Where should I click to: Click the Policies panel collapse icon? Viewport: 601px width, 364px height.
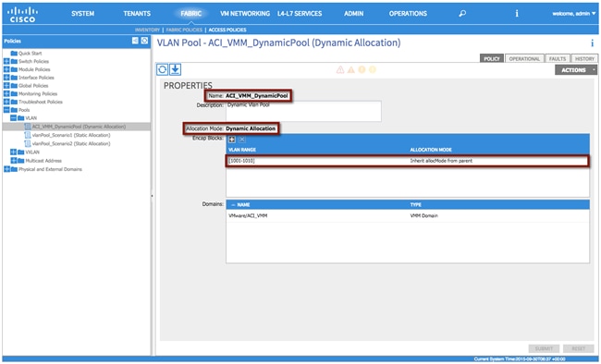tap(135, 41)
